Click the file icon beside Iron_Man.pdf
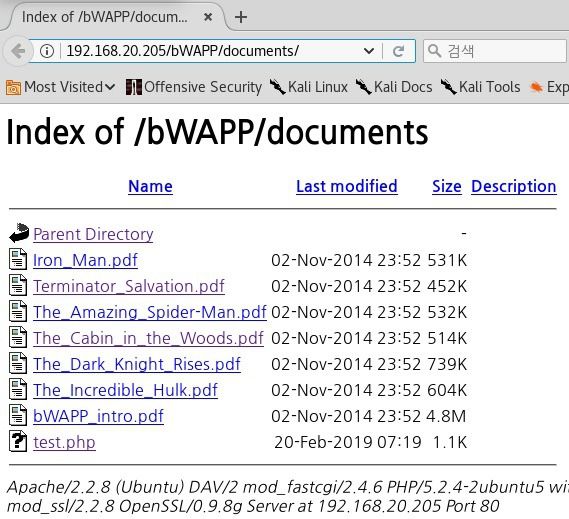 (x=18, y=259)
